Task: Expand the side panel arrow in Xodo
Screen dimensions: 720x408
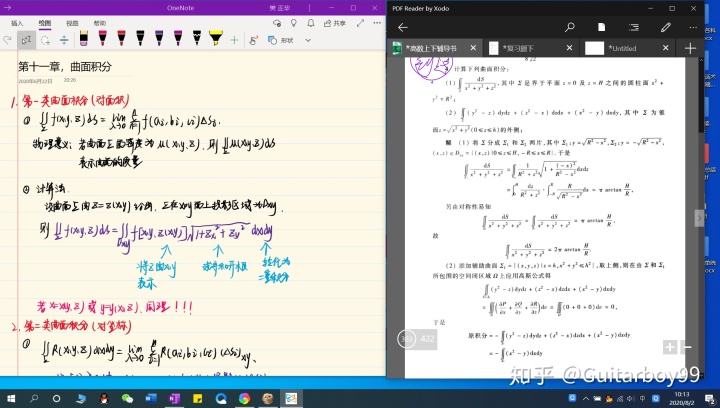Action: [x=699, y=218]
